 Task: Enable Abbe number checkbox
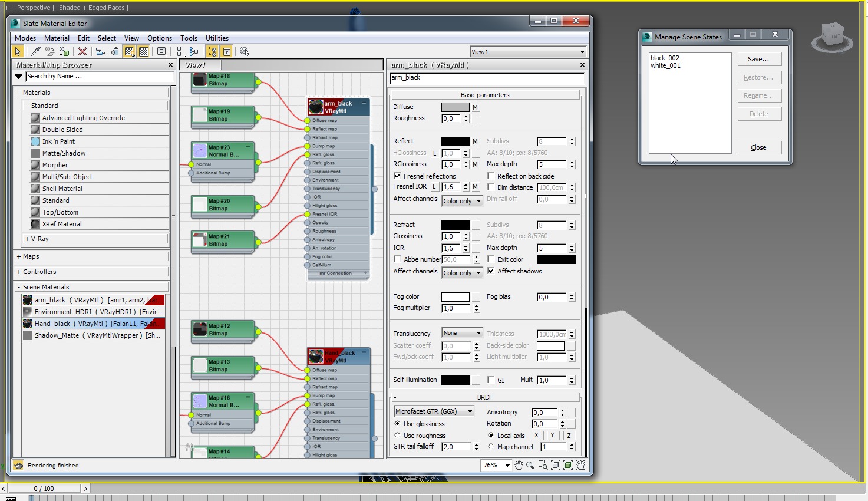[397, 259]
